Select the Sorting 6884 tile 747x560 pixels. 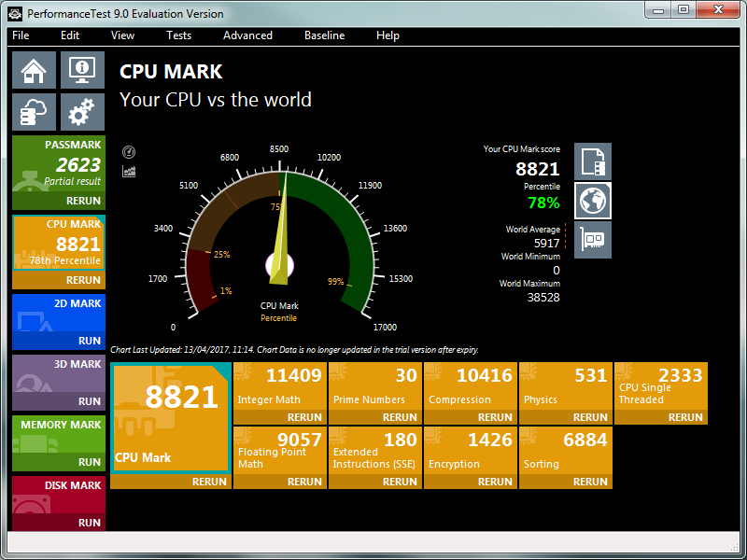click(566, 451)
